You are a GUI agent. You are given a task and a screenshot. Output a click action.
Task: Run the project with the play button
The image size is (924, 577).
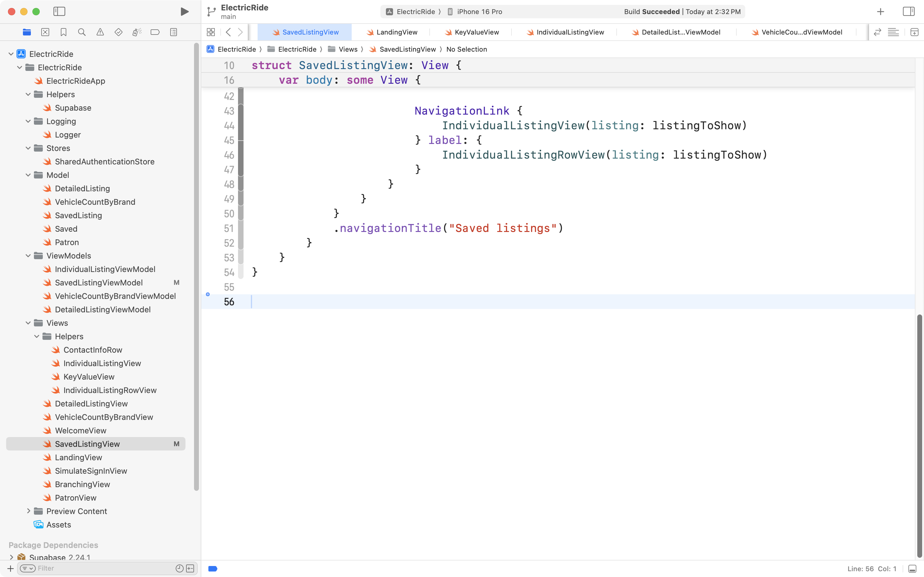point(184,11)
